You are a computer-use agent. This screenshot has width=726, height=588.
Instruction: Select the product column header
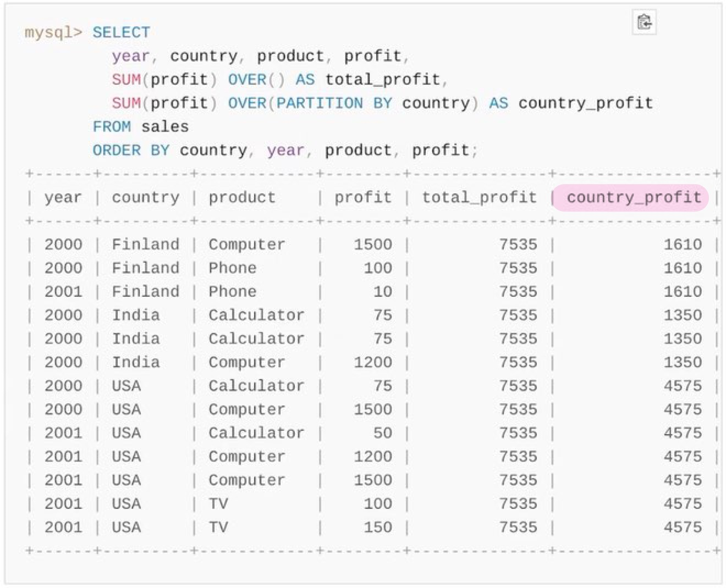click(242, 197)
